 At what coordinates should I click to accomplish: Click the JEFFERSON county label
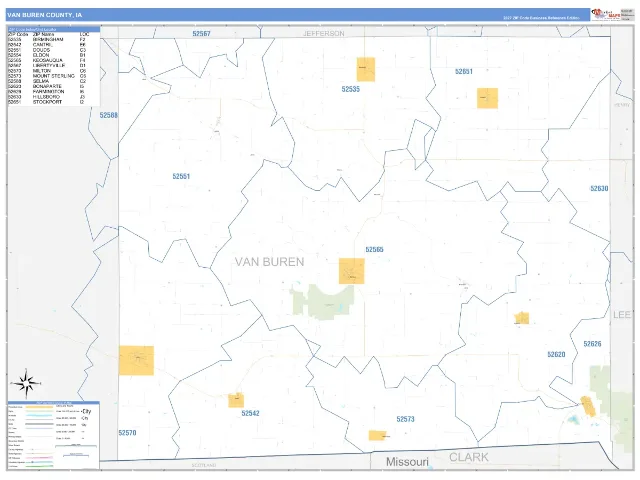click(324, 33)
